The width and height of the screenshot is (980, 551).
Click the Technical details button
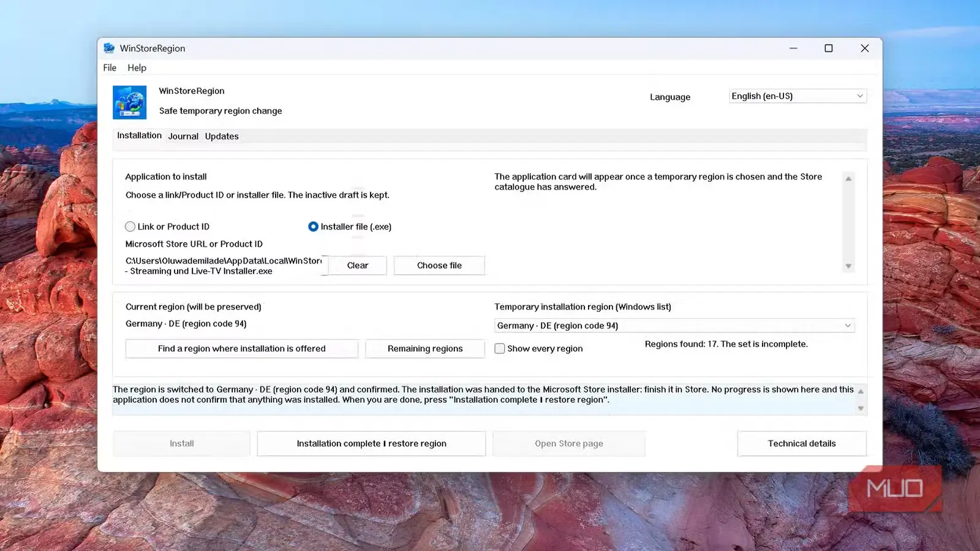click(802, 443)
